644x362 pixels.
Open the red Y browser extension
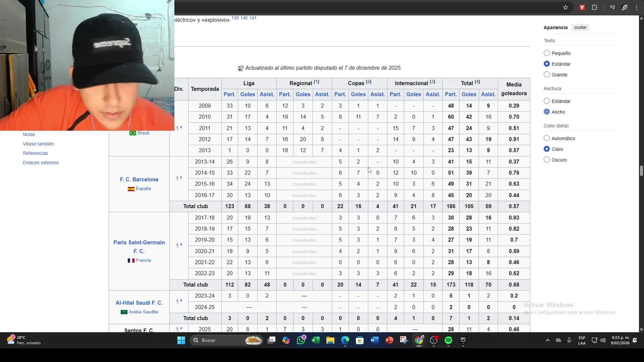click(x=582, y=8)
